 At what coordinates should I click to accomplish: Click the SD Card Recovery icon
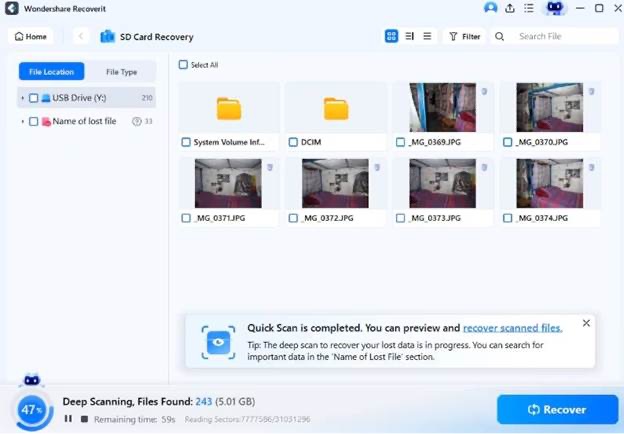click(x=107, y=37)
